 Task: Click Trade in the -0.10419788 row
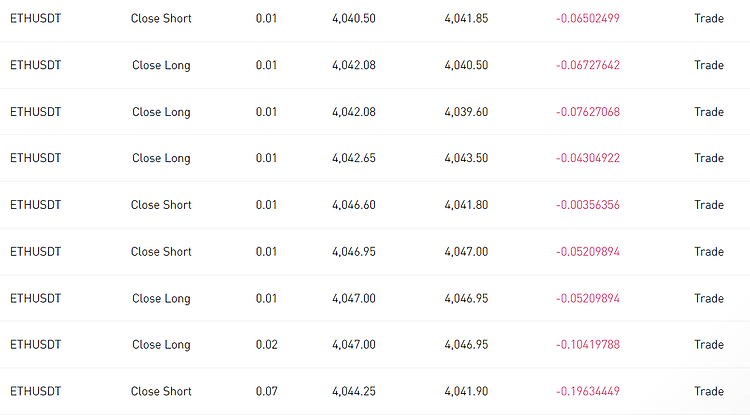point(709,345)
